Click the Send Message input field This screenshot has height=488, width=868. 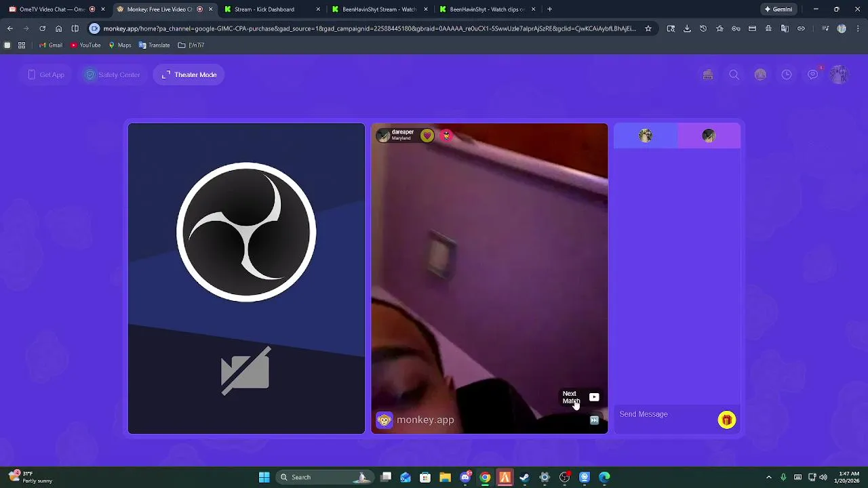pyautogui.click(x=665, y=414)
